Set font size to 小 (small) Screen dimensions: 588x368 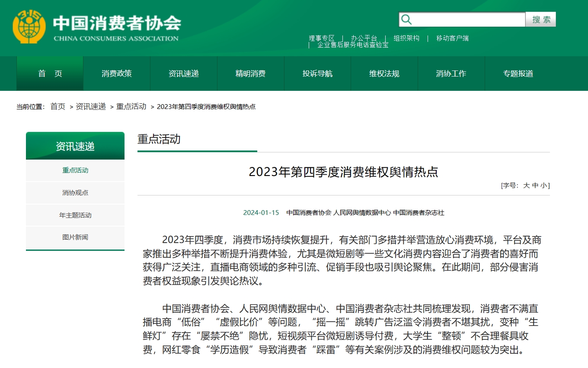[x=543, y=186]
